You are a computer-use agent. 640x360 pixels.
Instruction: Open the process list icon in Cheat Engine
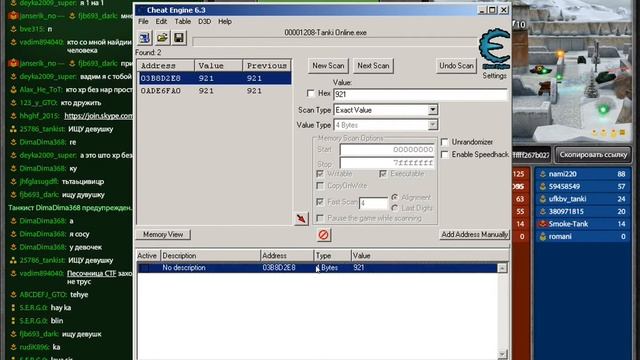[144, 38]
